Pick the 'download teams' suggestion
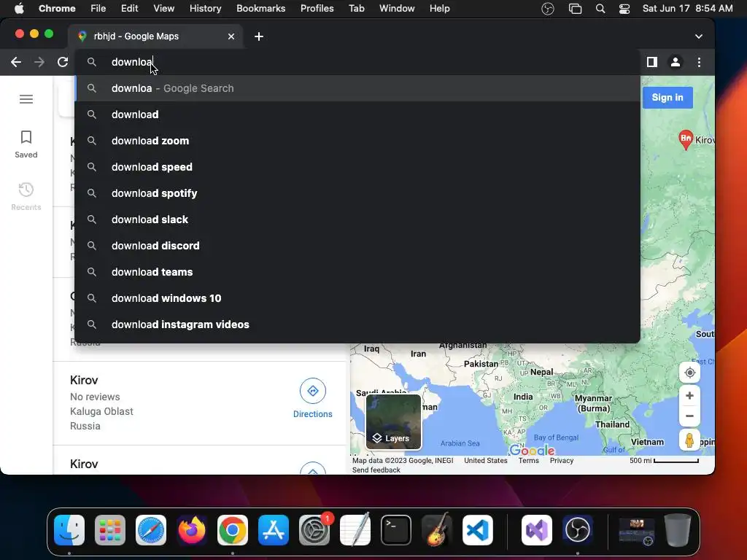The height and width of the screenshot is (560, 747). tap(357, 271)
